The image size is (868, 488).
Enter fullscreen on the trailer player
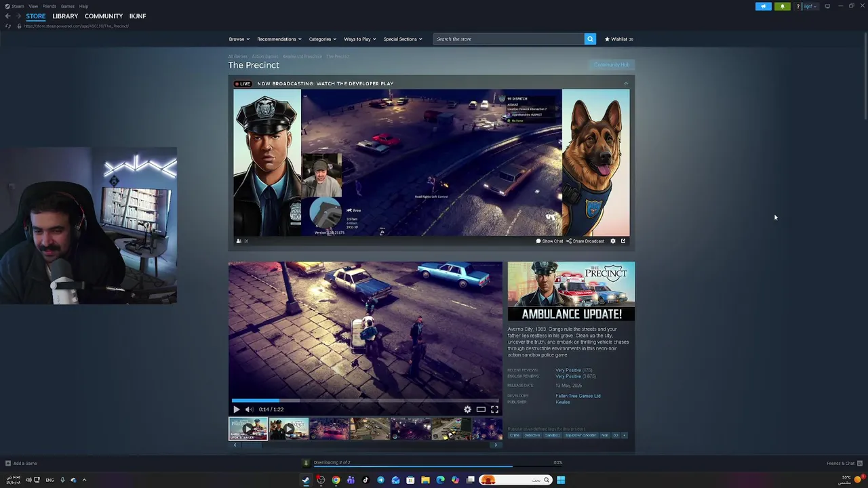click(x=494, y=409)
